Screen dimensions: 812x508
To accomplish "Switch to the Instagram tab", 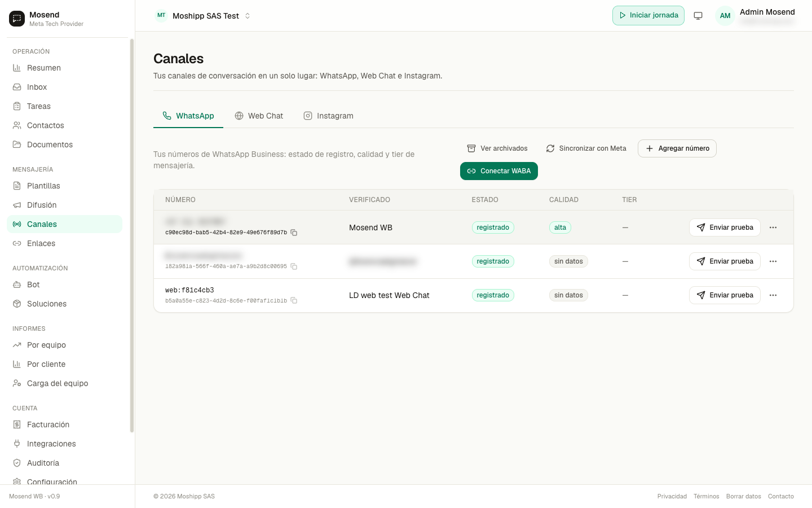I will tap(328, 116).
